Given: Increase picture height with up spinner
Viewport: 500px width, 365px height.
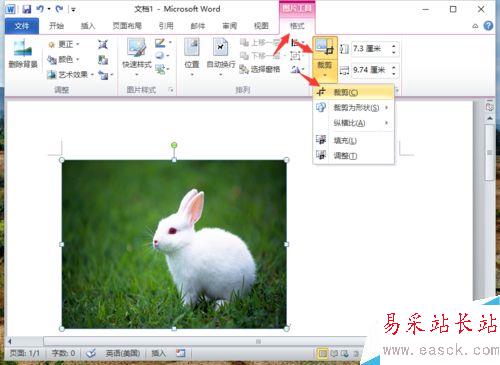Looking at the screenshot, I should [x=394, y=46].
